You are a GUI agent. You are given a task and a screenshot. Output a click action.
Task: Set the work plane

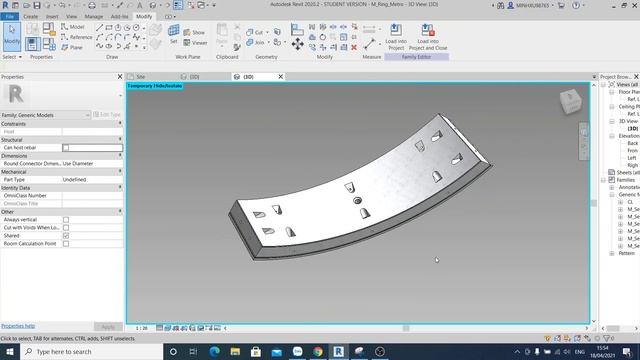(173, 34)
